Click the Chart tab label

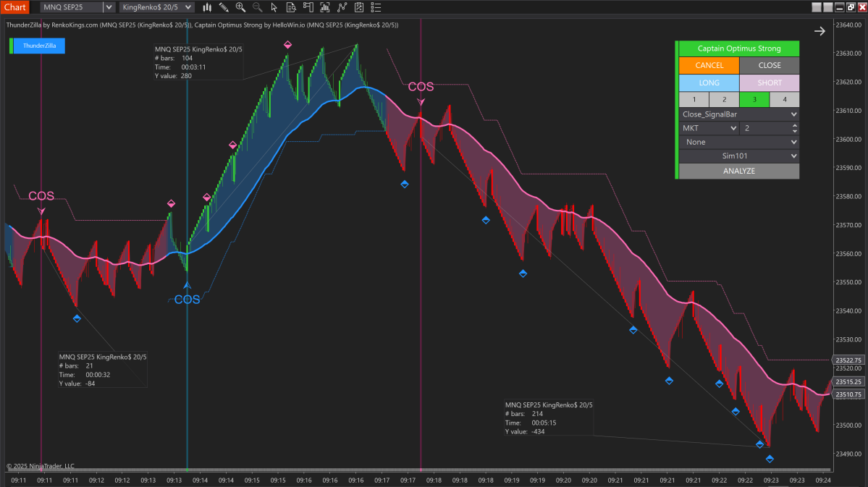tap(15, 7)
